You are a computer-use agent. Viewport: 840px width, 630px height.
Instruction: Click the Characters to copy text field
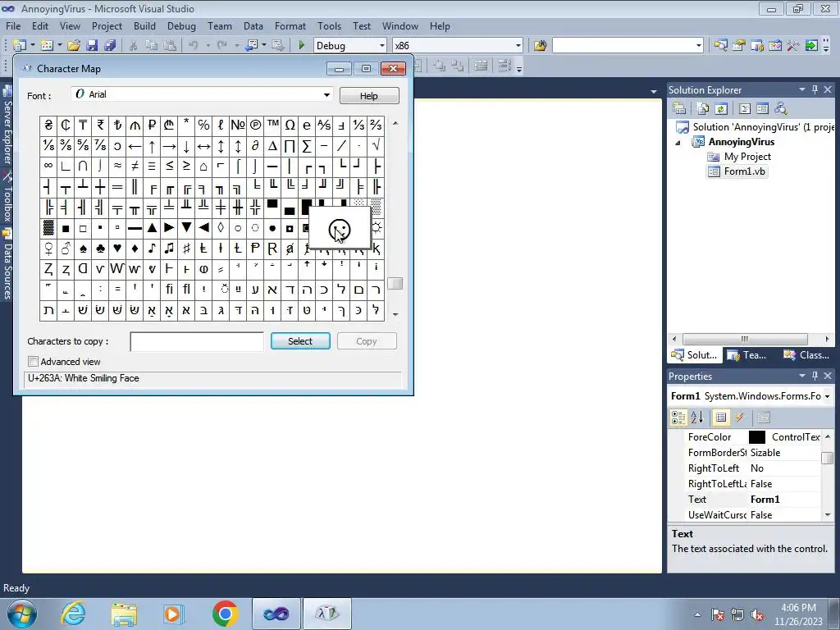coord(197,341)
